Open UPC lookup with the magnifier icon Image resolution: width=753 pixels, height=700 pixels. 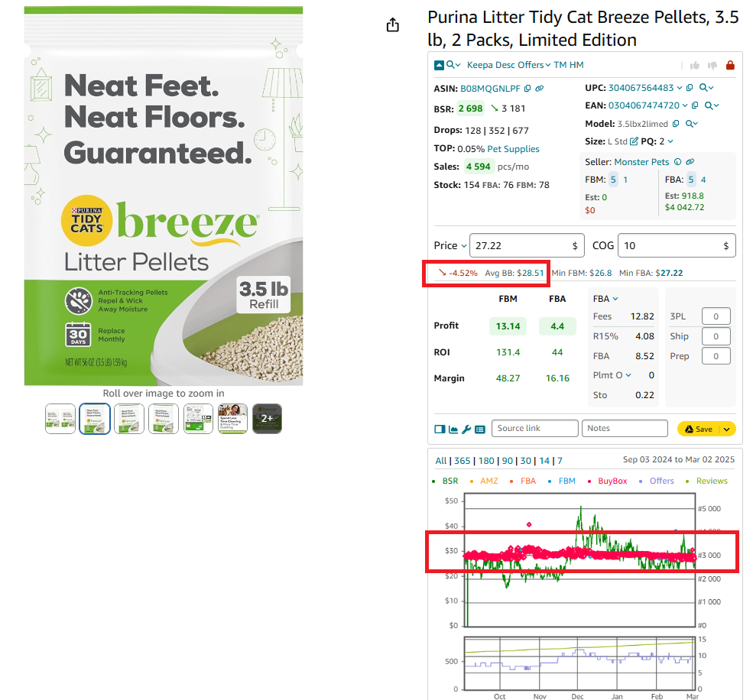(703, 87)
